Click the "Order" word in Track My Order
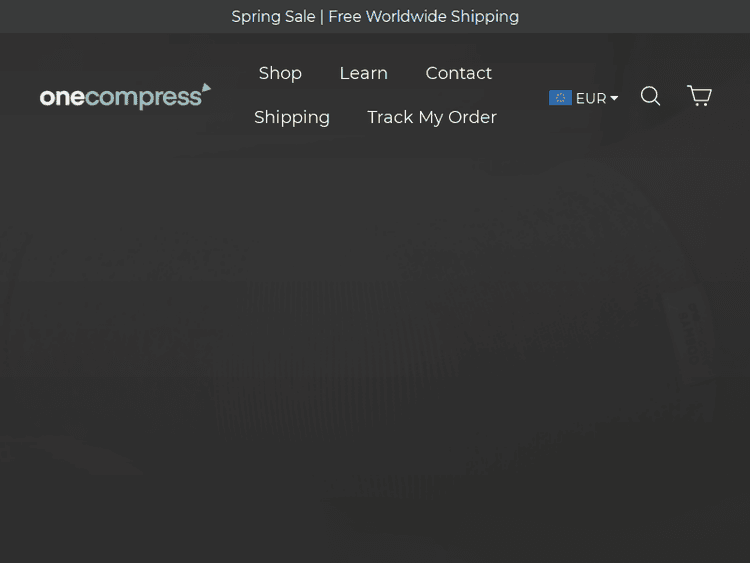 tap(472, 117)
